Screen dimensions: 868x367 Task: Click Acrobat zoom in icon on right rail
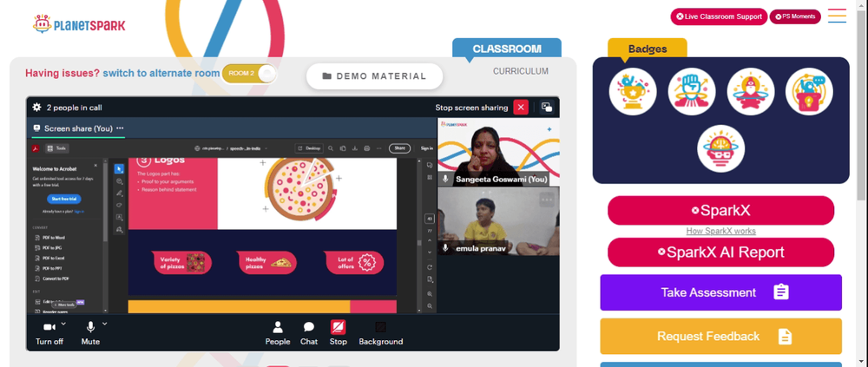430,294
